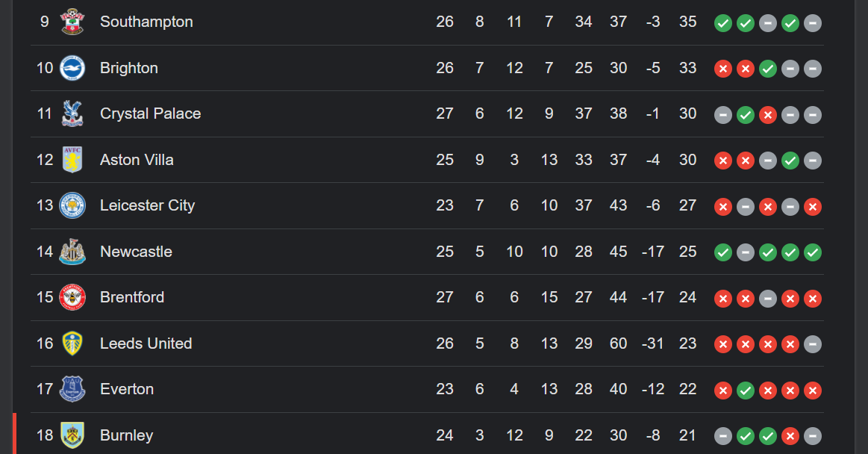The image size is (868, 454).
Task: Click the Crystal Palace eagle crest
Action: point(72,114)
